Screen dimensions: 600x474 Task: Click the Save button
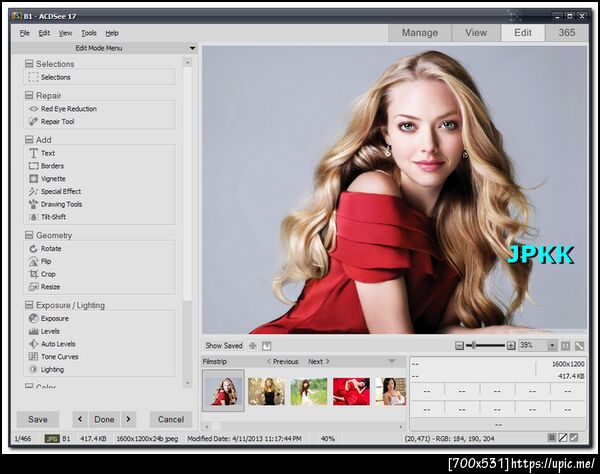pyautogui.click(x=38, y=419)
